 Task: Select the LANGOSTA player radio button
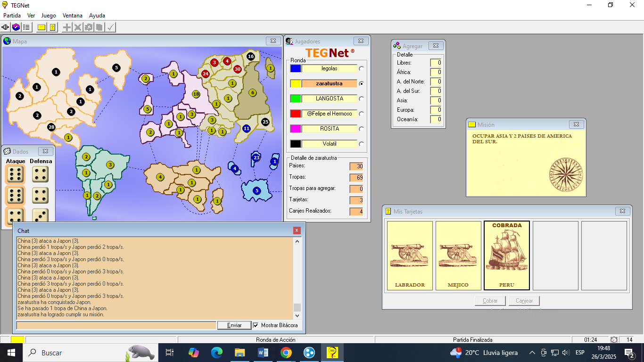(x=362, y=99)
